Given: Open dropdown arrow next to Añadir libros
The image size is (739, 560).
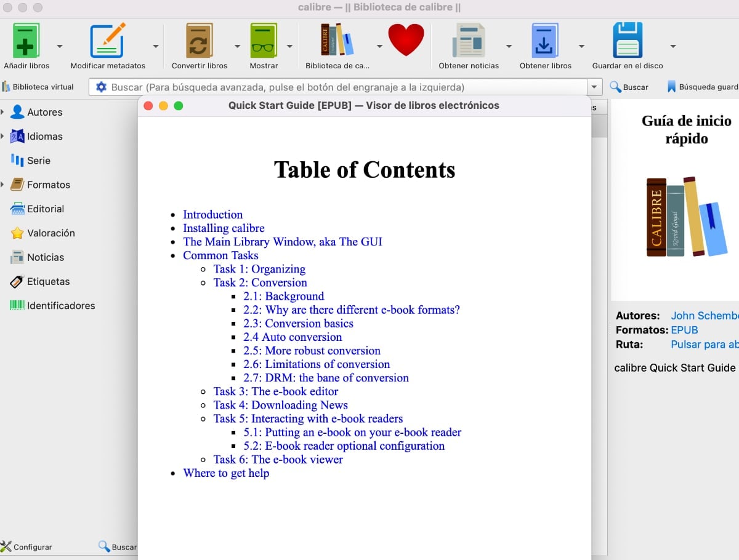Looking at the screenshot, I should click(59, 46).
